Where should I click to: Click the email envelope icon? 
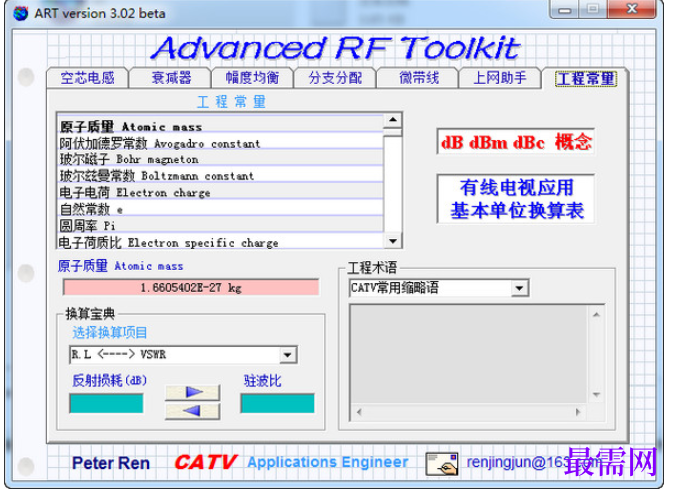pos(441,464)
